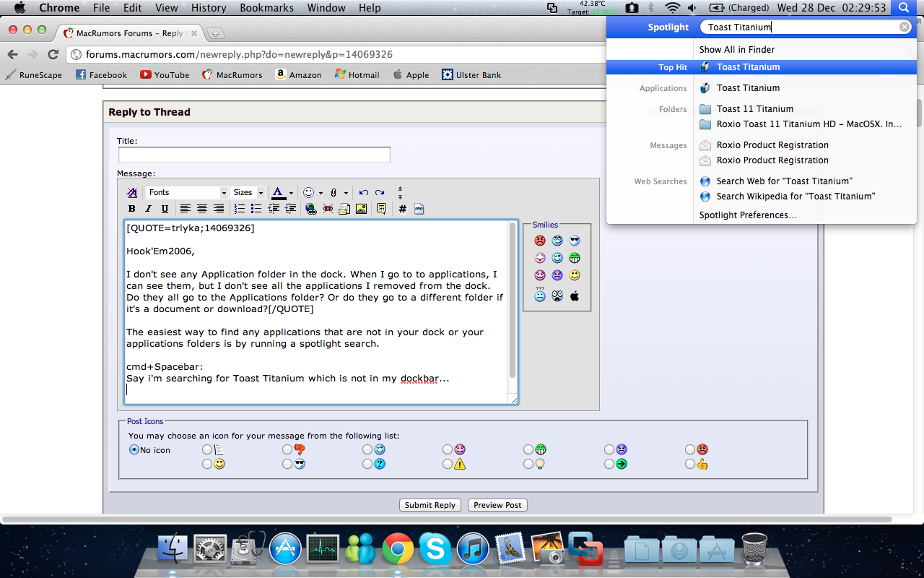Clear the Spotlight search field
924x578 pixels.
905,27
